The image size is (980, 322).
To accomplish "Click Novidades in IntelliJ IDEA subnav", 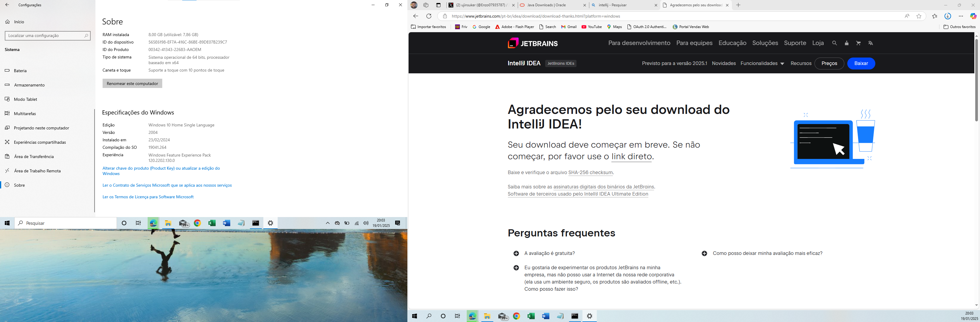I will point(724,64).
